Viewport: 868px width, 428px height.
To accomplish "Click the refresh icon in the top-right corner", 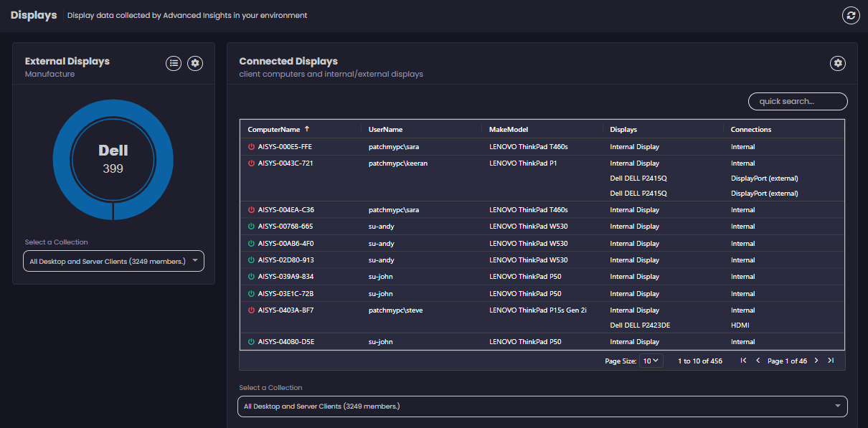I will pos(851,16).
